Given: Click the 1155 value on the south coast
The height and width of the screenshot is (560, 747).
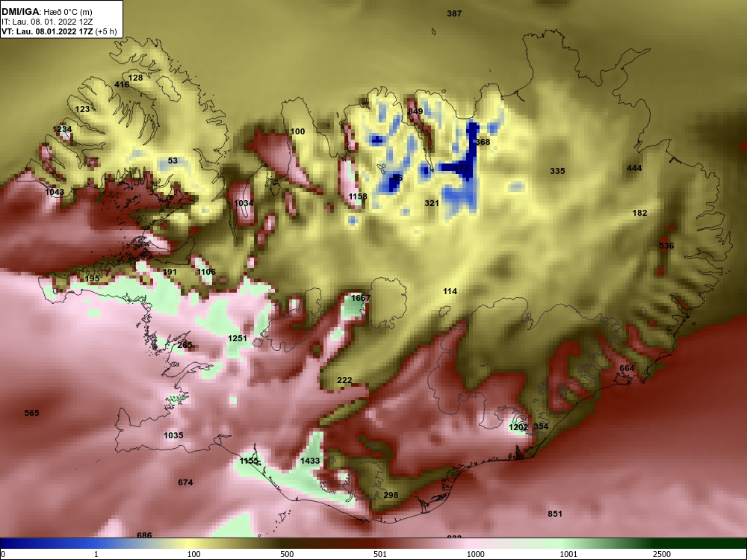Looking at the screenshot, I should pos(249,461).
